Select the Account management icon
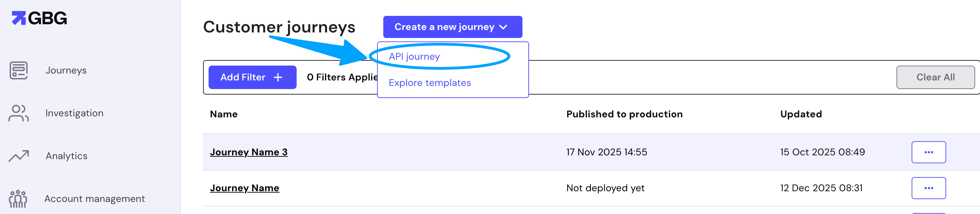980x214 pixels. click(x=18, y=198)
